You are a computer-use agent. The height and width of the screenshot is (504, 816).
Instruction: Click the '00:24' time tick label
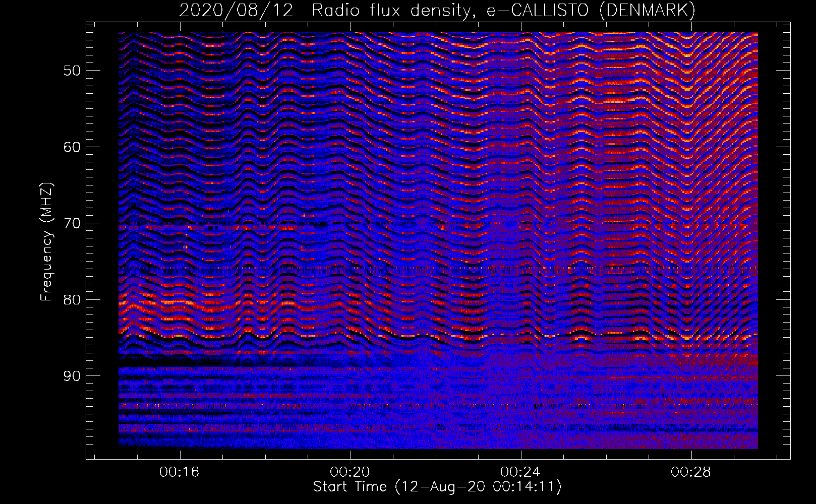[520, 472]
